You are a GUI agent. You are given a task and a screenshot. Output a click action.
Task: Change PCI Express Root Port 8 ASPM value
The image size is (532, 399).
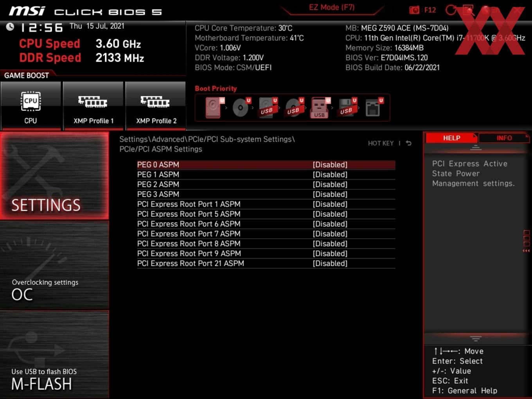[x=330, y=244]
